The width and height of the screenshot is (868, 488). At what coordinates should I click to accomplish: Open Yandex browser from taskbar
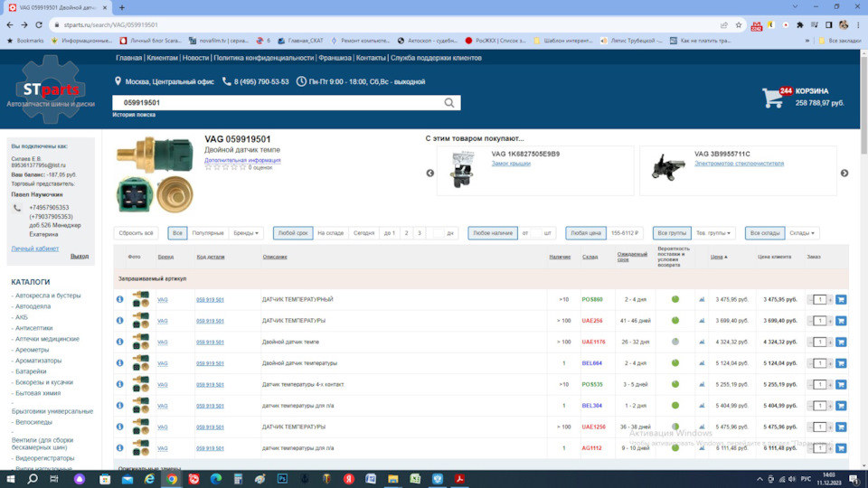(x=349, y=479)
